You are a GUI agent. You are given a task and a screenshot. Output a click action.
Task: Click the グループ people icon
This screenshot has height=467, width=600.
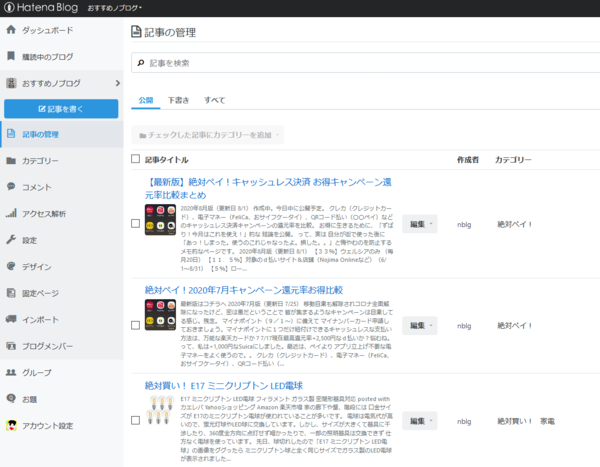(11, 372)
